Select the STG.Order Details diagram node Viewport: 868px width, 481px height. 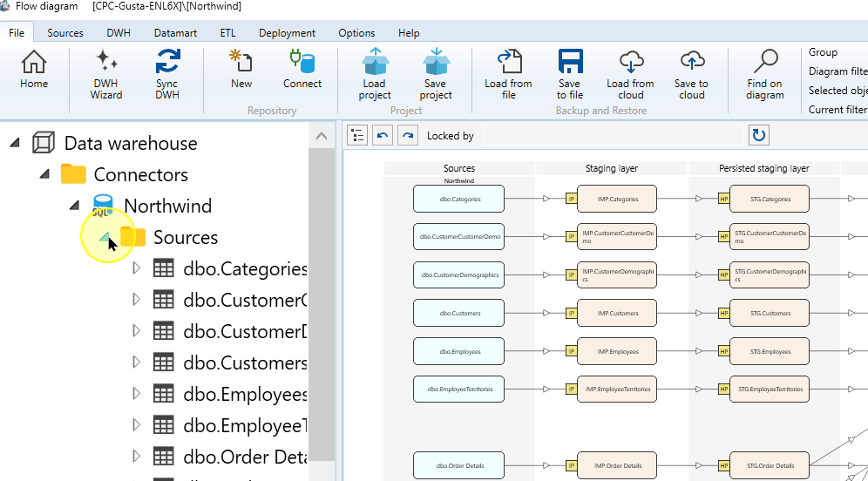point(770,465)
